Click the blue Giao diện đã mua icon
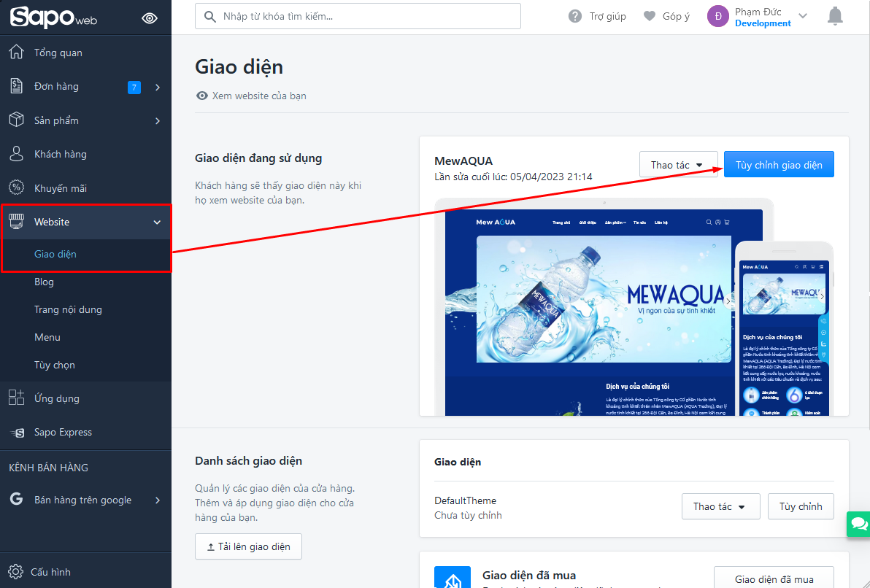 point(453,577)
